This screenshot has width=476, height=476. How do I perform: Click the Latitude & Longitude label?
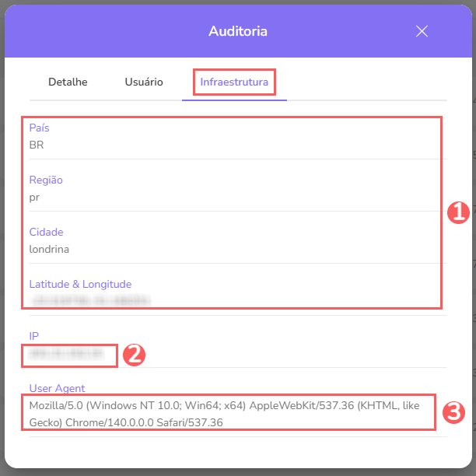click(80, 284)
